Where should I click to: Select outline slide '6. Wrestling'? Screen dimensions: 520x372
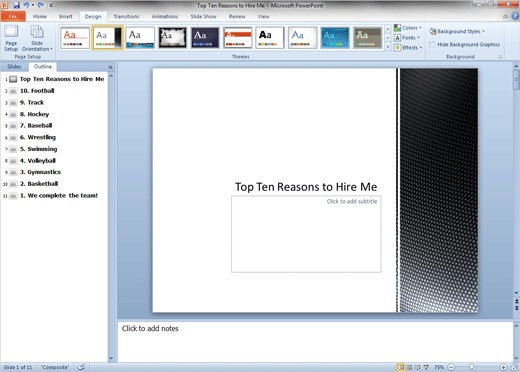(38, 137)
